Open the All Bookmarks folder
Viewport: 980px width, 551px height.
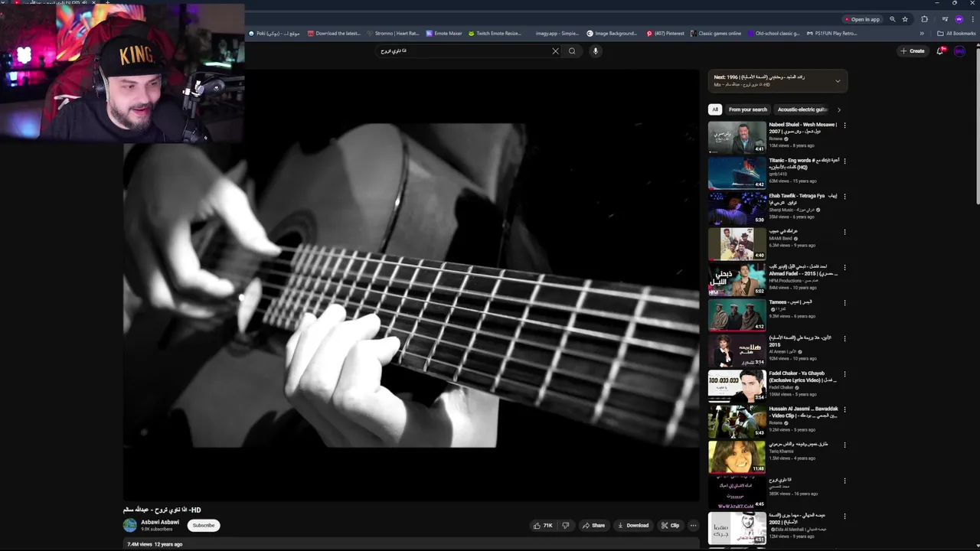[956, 34]
